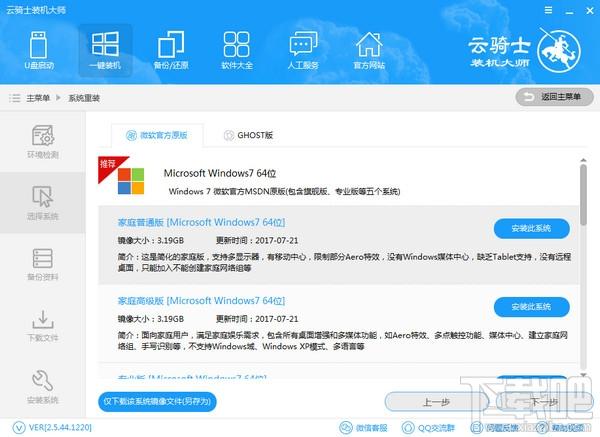600x437 pixels.
Task: Select the 备份资料 step in the sidebar
Action: [x=42, y=264]
